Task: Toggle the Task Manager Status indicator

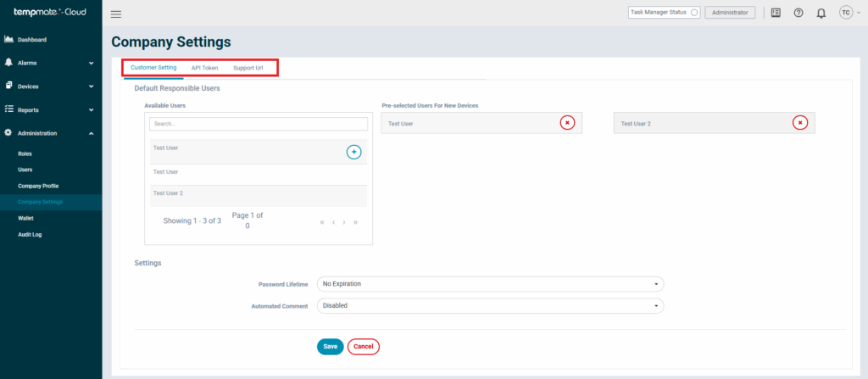Action: [694, 12]
